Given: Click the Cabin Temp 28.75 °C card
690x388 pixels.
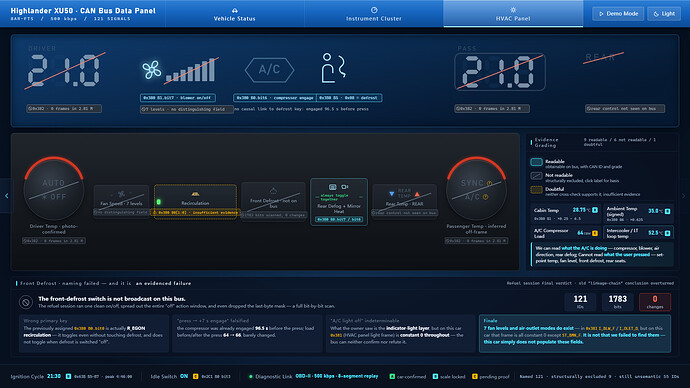Looking at the screenshot, I should (x=565, y=213).
